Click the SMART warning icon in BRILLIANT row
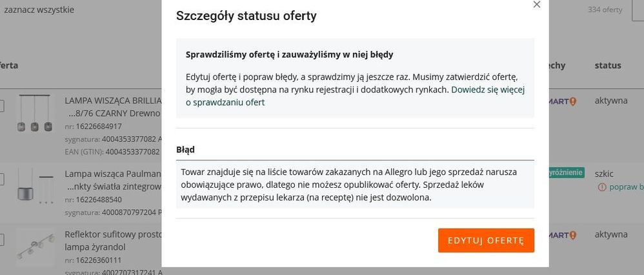The height and width of the screenshot is (275, 644). [x=572, y=101]
